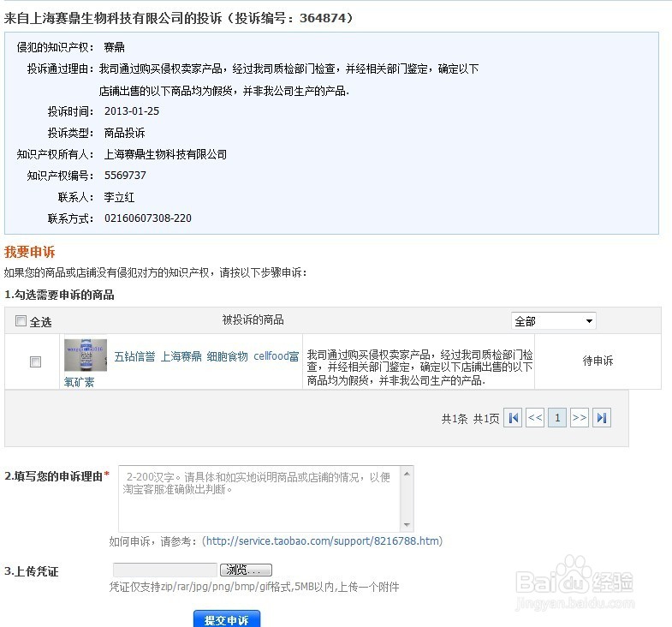Check the 全选 select-all checkbox

tap(21, 321)
